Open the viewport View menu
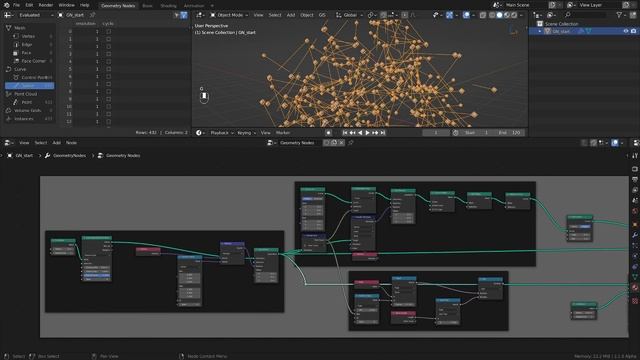The width and height of the screenshot is (640, 360). (x=258, y=15)
